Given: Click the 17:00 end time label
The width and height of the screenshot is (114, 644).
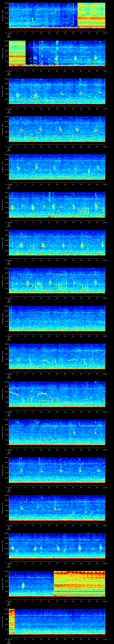Looking at the screenshot, I should coord(105,109).
